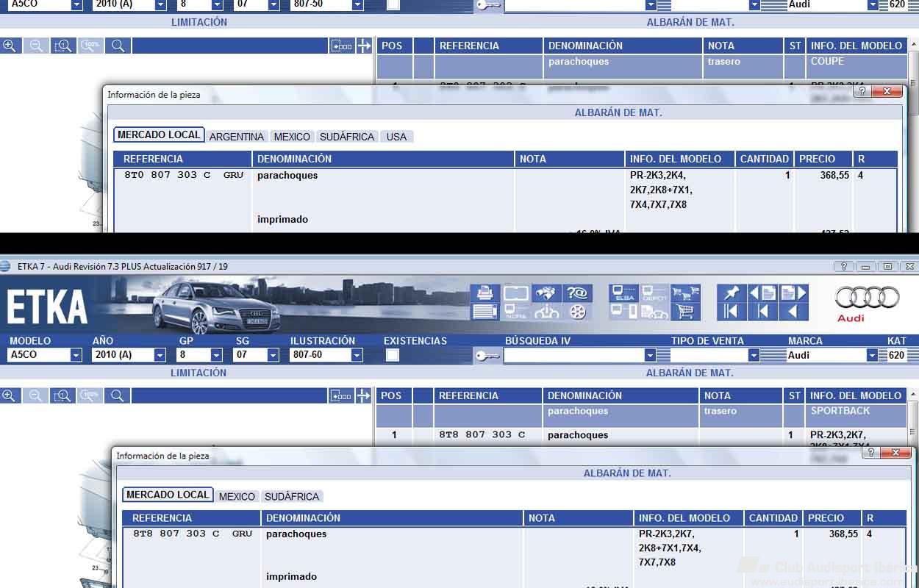Expand the TIPO DE VENTA dropdown in 807-60 window
This screenshot has width=919, height=588.
pos(754,355)
